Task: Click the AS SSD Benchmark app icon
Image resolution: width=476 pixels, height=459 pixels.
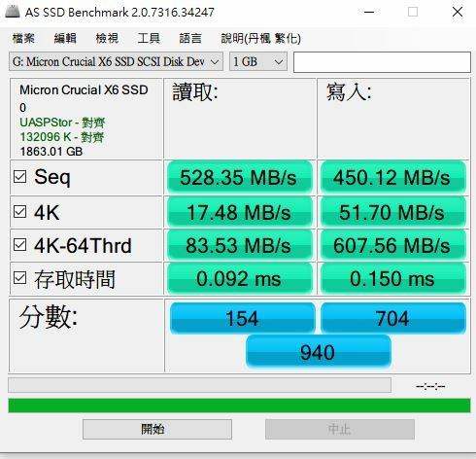Action: click(x=13, y=12)
